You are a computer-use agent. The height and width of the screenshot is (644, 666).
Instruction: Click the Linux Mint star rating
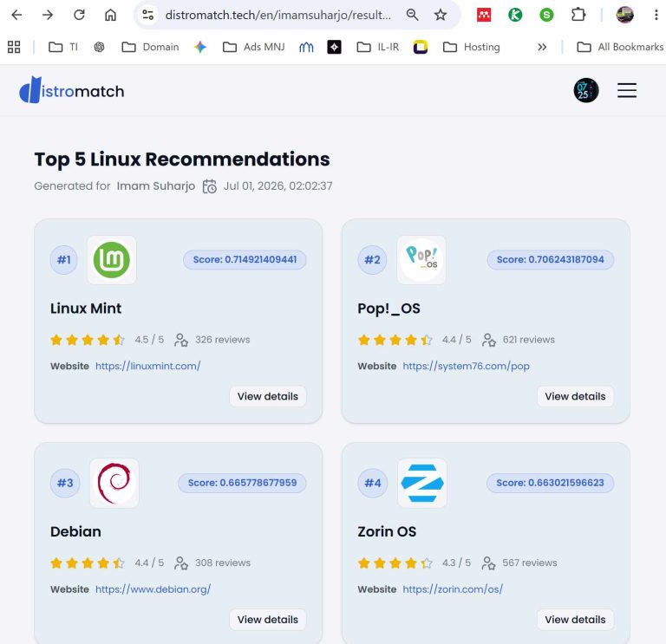pos(87,340)
